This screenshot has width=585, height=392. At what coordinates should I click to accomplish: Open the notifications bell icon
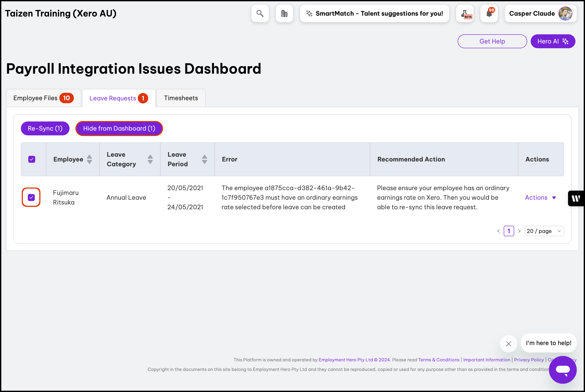tap(489, 13)
